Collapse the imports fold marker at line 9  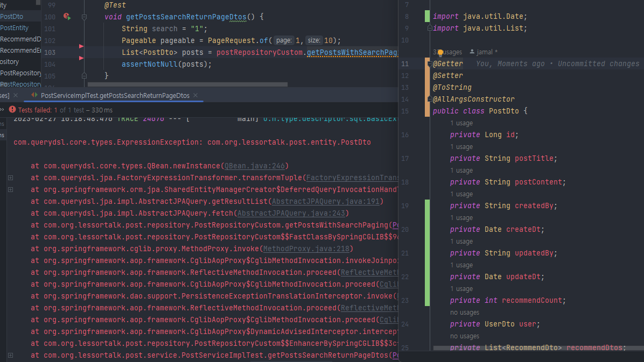(430, 28)
